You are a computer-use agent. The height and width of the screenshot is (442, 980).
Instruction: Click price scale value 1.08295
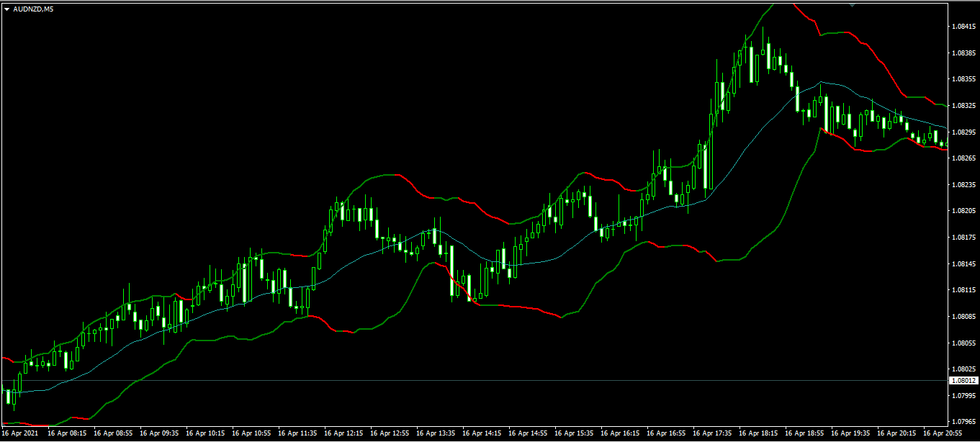click(x=963, y=132)
